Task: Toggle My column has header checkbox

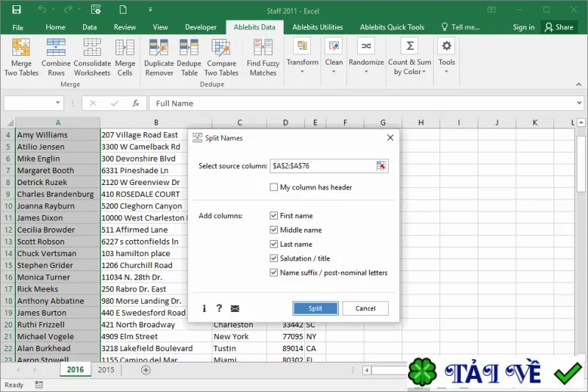Action: click(273, 187)
